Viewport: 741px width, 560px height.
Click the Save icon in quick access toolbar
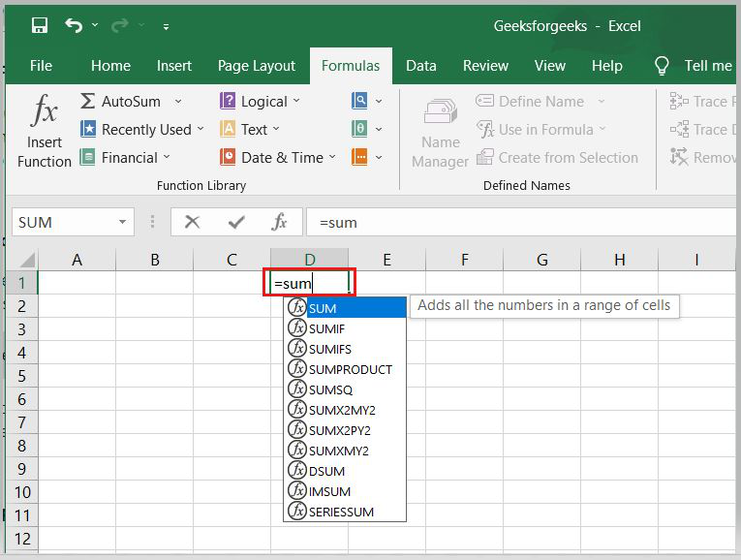coord(40,25)
